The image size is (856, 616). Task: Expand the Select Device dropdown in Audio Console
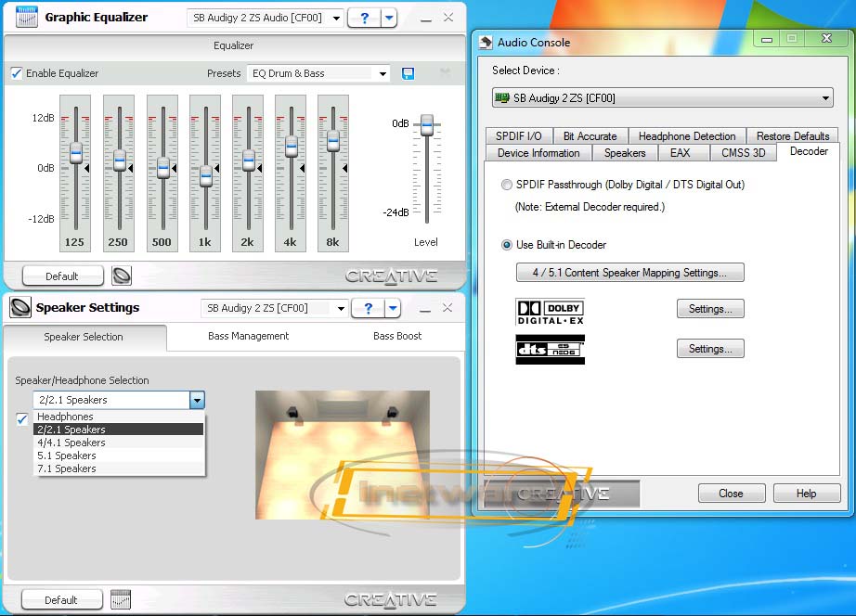[662, 98]
